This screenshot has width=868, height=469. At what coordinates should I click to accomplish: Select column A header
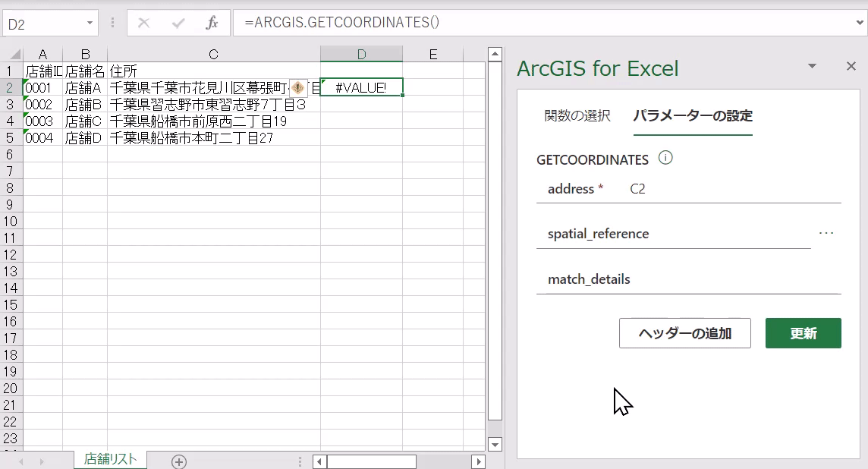click(x=42, y=55)
